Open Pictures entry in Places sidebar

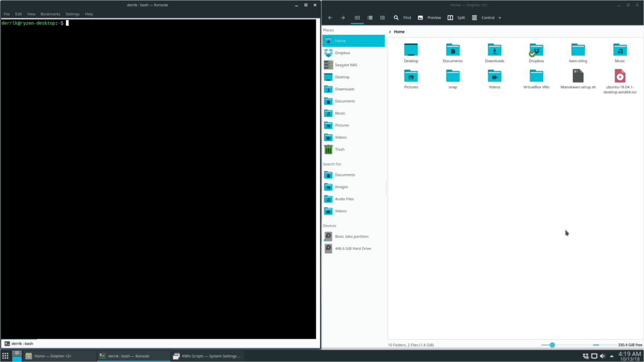[x=354, y=125]
